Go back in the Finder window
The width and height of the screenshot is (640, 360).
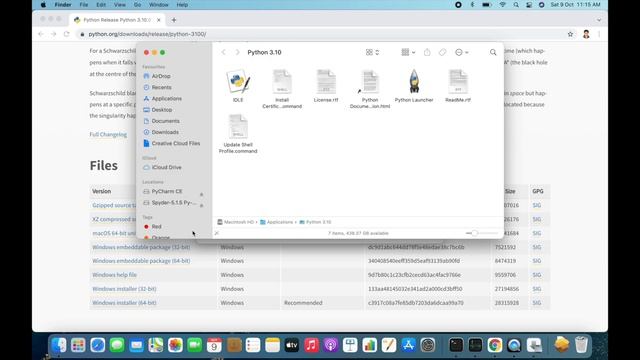click(x=224, y=52)
